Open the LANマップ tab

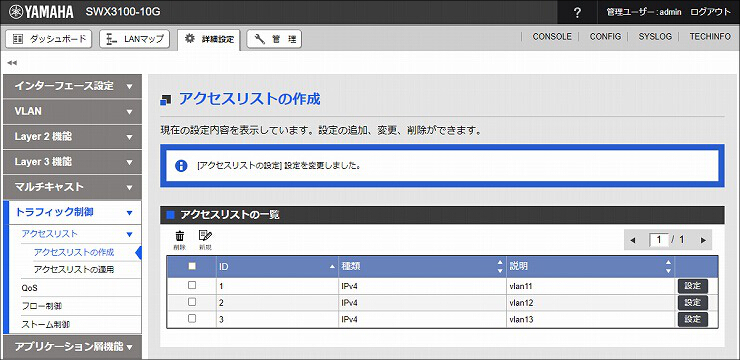(x=135, y=39)
